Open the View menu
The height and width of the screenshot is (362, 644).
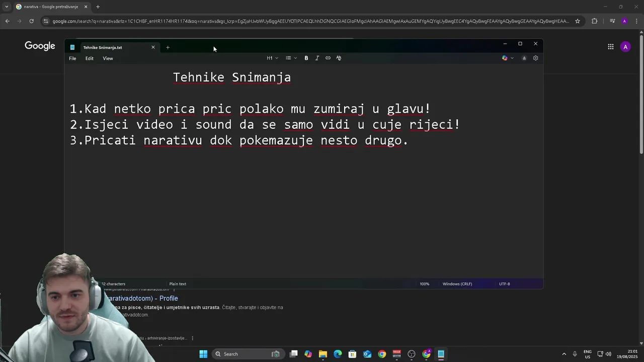pos(108,58)
